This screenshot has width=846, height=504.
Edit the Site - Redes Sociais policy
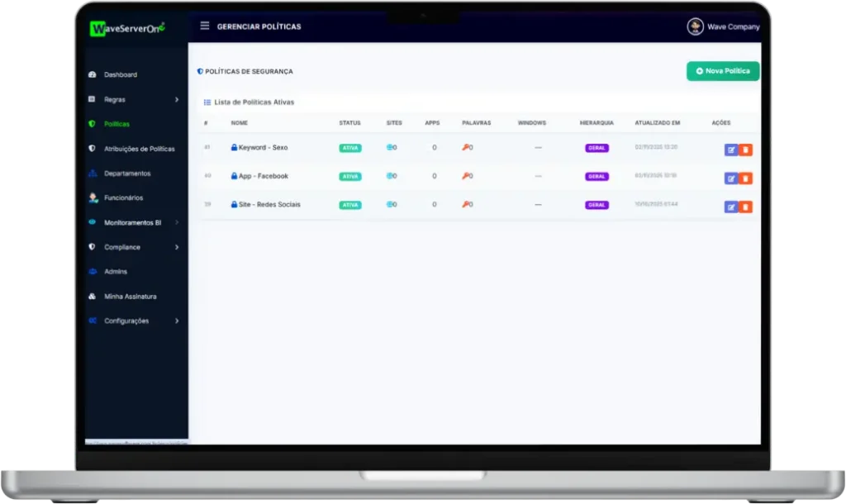point(731,207)
